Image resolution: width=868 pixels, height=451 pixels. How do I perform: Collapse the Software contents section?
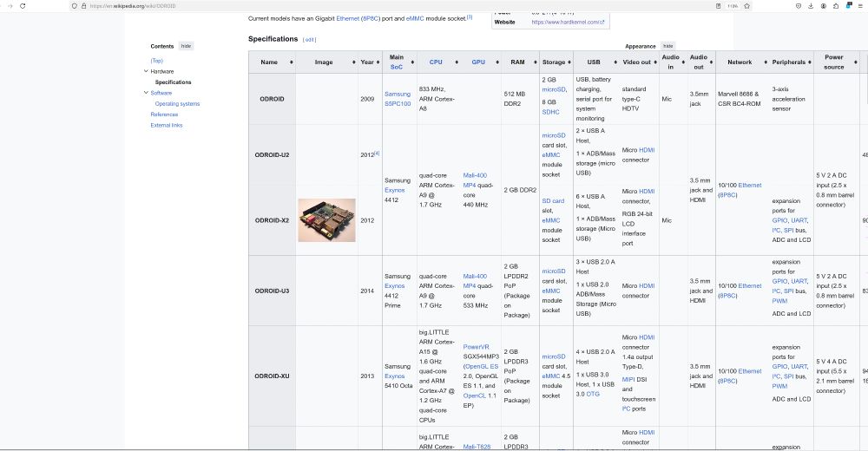coord(146,93)
